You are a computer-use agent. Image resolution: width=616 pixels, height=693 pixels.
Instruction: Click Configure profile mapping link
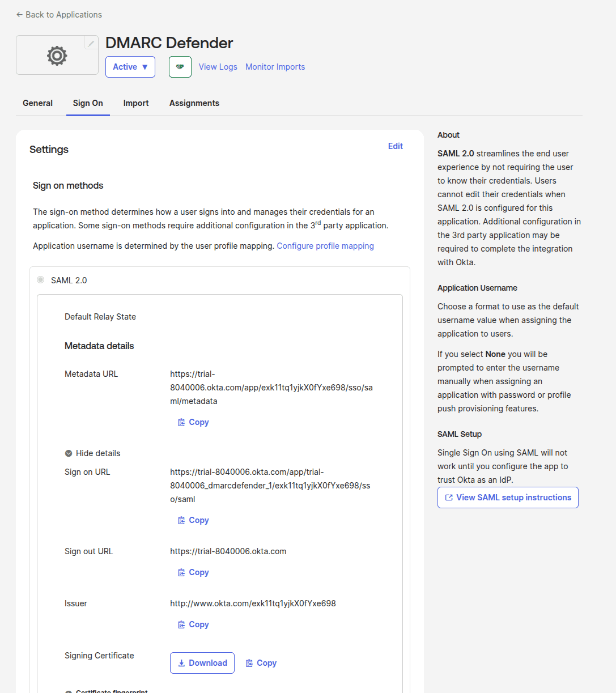[x=325, y=246]
